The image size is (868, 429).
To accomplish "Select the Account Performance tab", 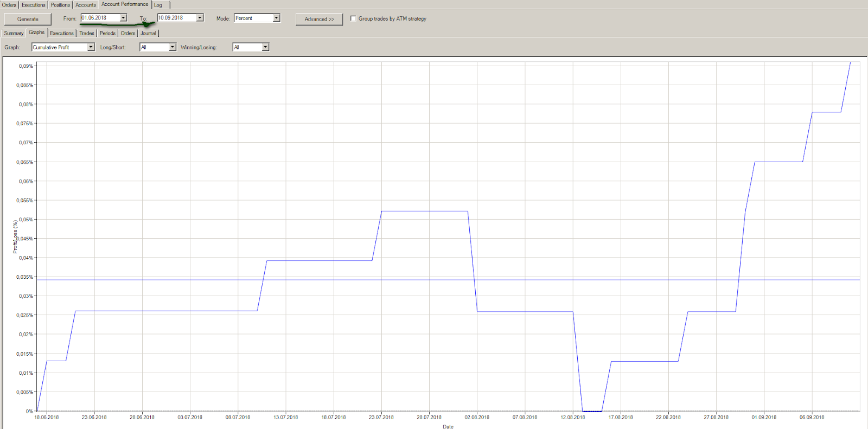I will (x=125, y=4).
